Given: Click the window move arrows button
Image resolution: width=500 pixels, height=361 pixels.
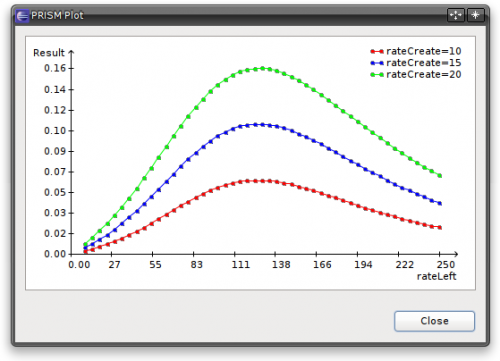Looking at the screenshot, I should pyautogui.click(x=455, y=15).
